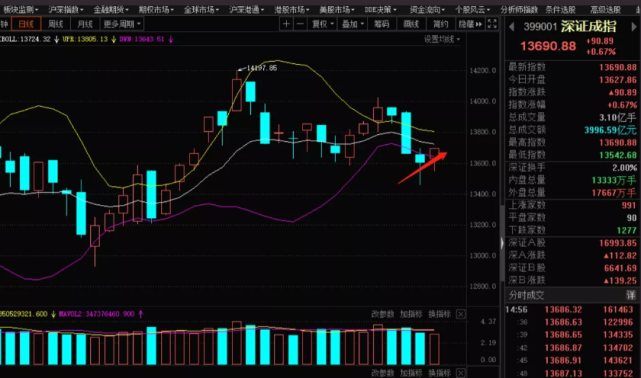This screenshot has width=641, height=378.
Task: Open 高级选股 menu item
Action: (x=605, y=9)
